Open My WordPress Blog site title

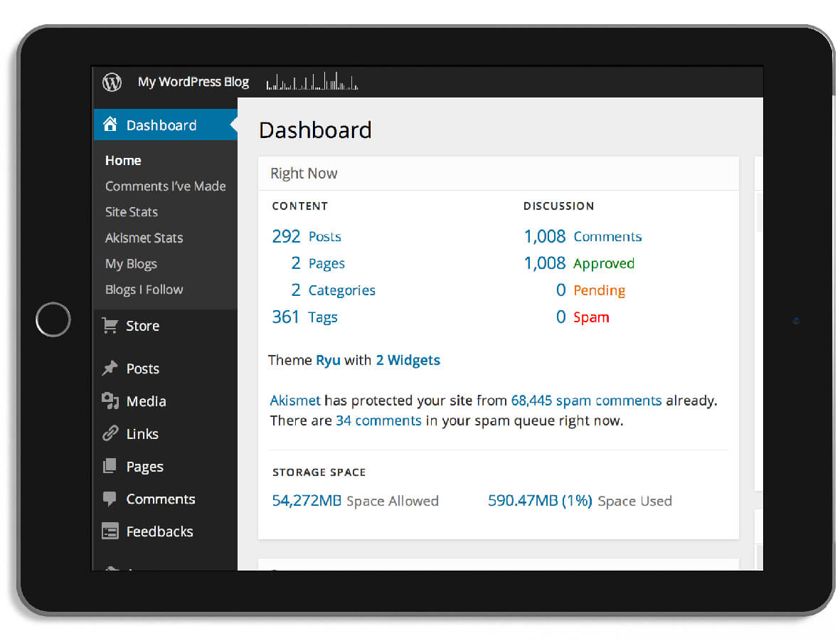[193, 82]
